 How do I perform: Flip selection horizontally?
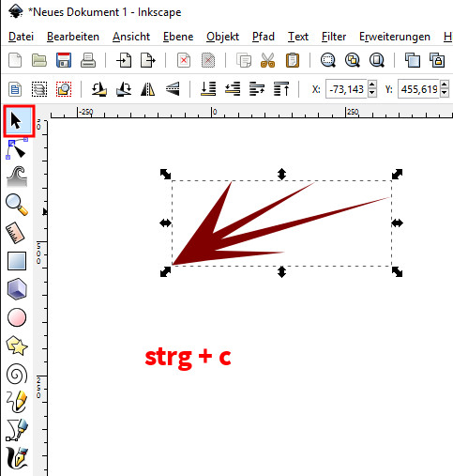[148, 89]
